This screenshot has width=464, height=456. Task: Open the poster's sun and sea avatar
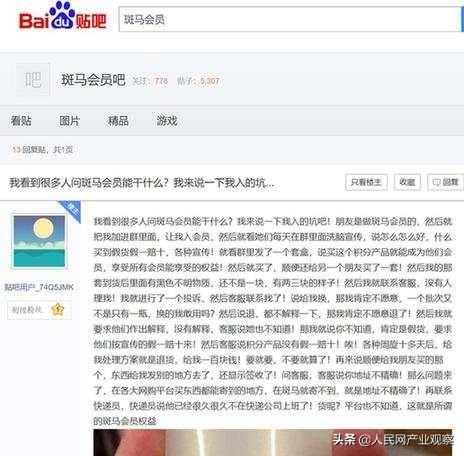[x=39, y=241]
